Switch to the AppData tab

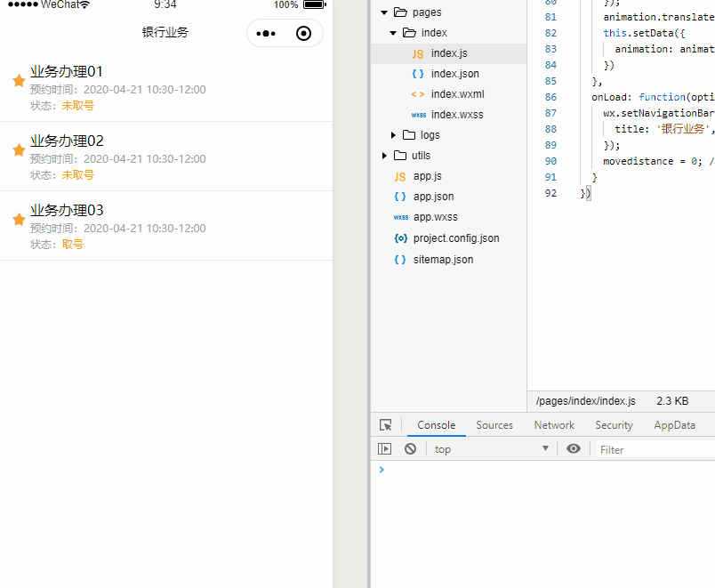[x=674, y=425]
